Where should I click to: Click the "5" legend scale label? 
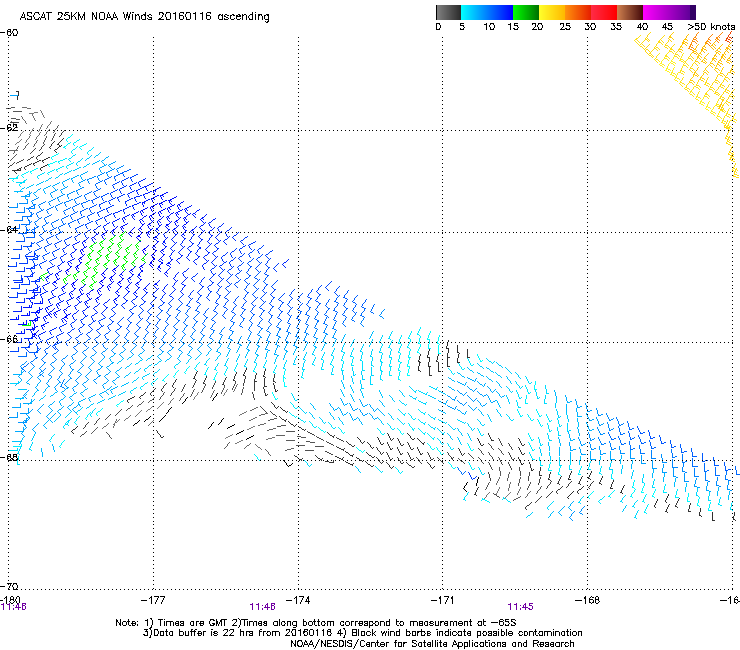(x=462, y=27)
